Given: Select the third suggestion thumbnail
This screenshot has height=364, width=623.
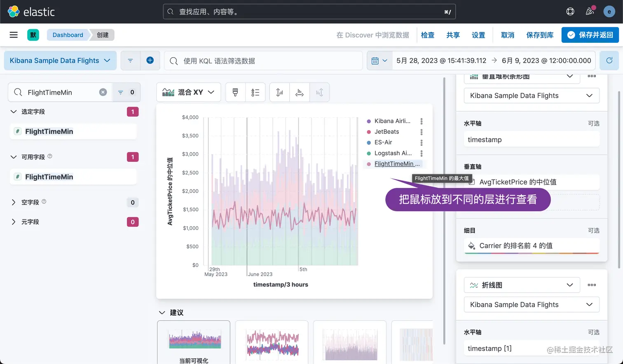Looking at the screenshot, I should (x=350, y=342).
